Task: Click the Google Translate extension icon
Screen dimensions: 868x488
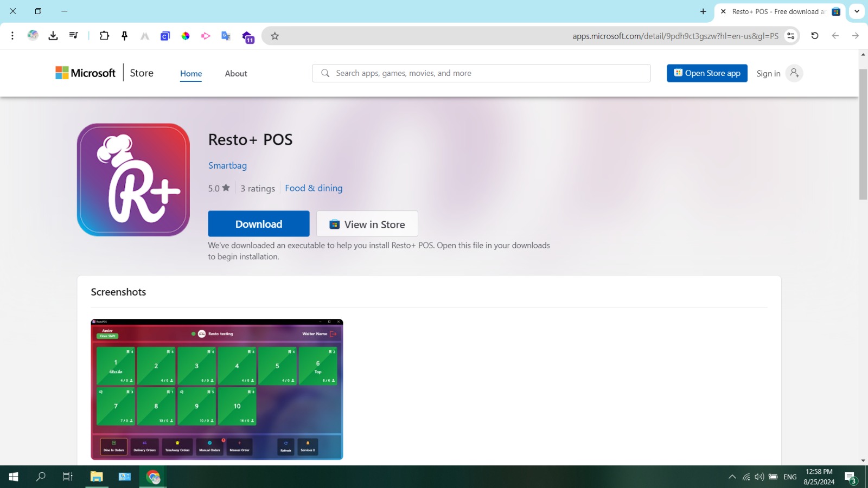Action: click(x=226, y=36)
